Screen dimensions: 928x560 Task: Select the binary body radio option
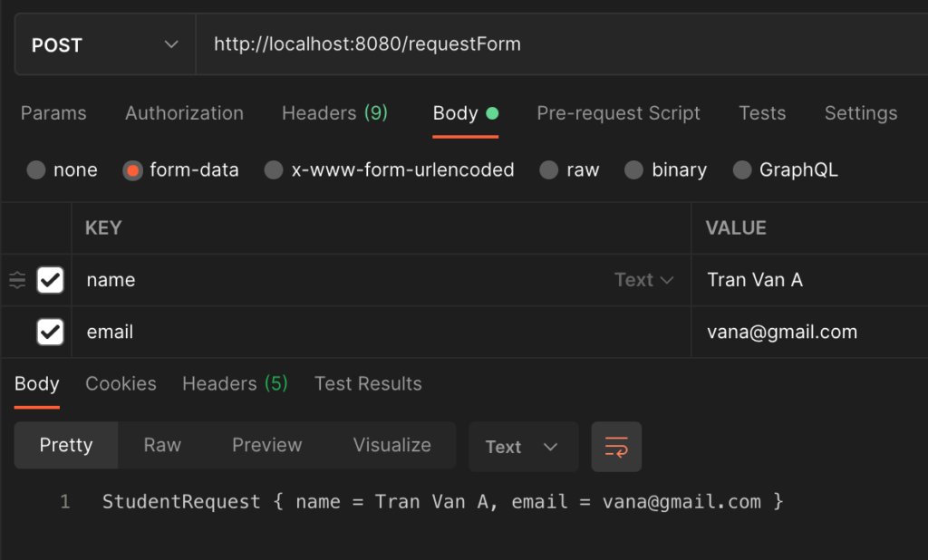(x=634, y=169)
